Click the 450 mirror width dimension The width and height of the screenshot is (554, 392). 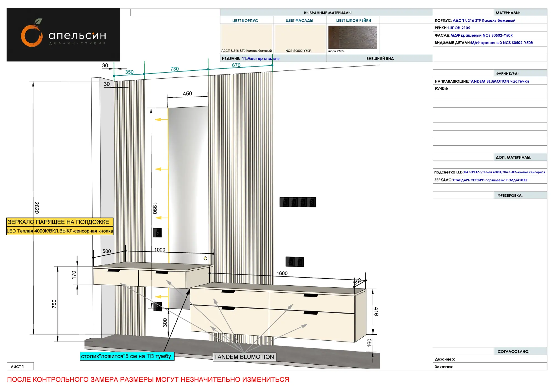pos(187,94)
